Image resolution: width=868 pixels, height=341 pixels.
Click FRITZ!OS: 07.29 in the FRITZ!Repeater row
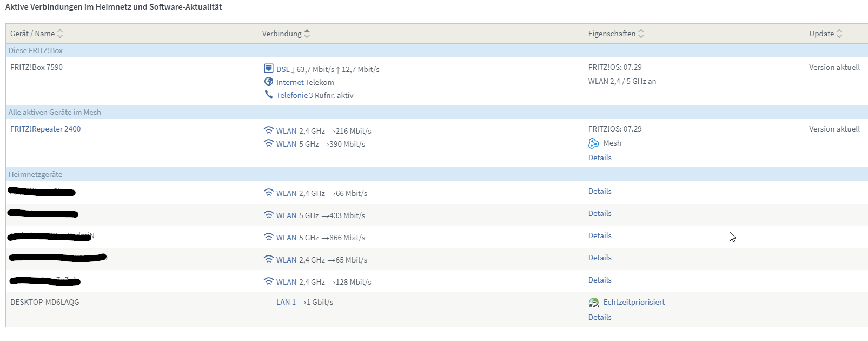click(x=615, y=129)
